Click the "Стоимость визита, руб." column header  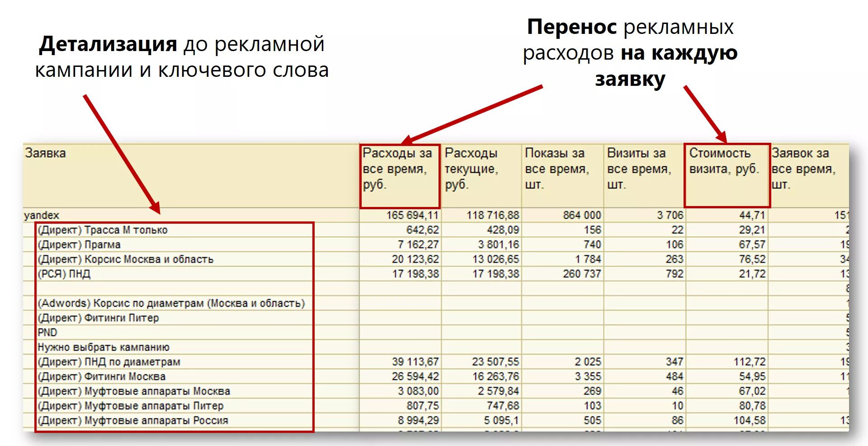point(727,176)
